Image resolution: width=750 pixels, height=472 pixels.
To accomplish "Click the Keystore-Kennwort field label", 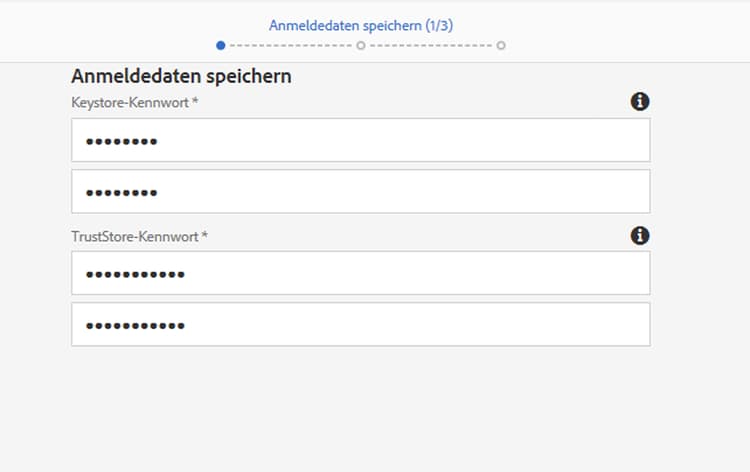I will tap(130, 102).
